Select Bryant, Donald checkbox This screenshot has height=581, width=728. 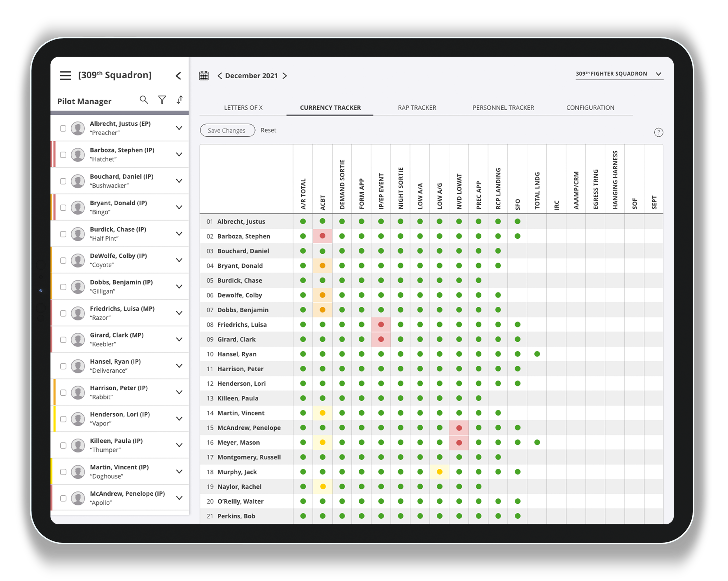point(63,208)
